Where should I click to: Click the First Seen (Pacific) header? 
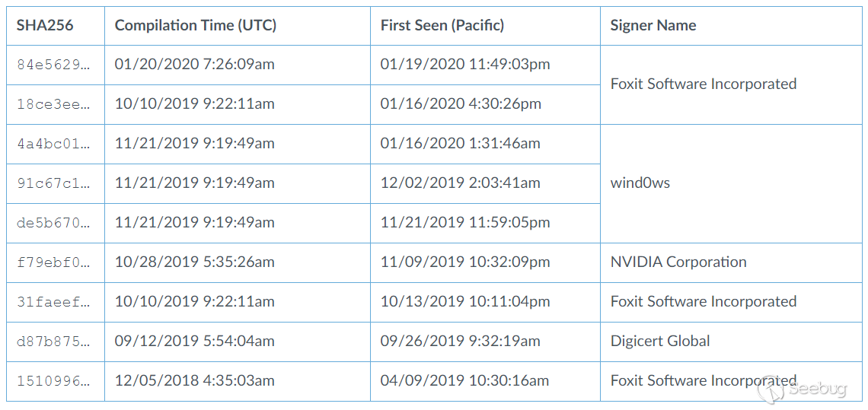tap(442, 25)
